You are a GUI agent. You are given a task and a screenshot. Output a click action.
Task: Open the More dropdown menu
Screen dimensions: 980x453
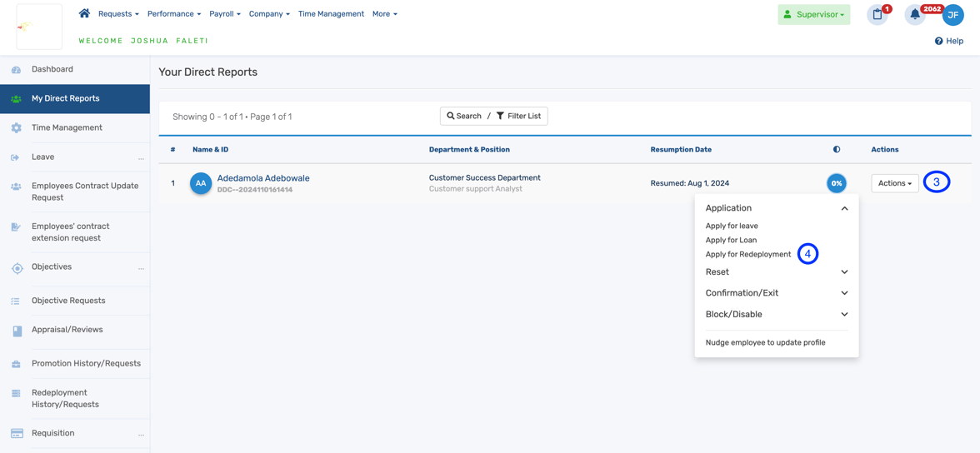tap(384, 14)
